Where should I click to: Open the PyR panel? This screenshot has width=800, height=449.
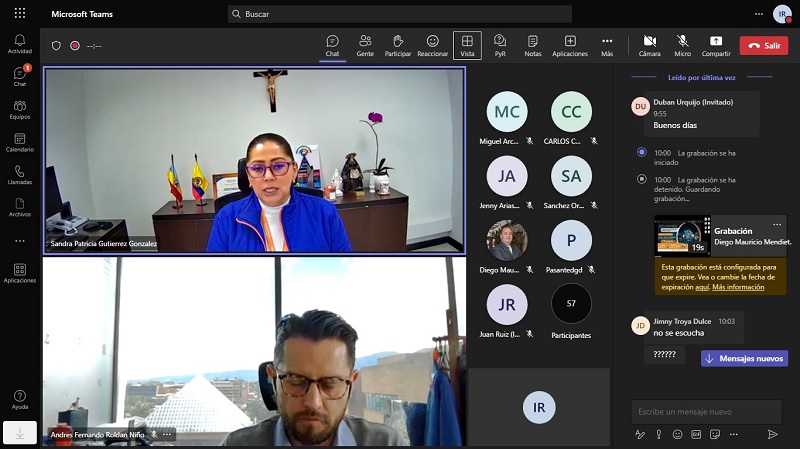pos(500,45)
